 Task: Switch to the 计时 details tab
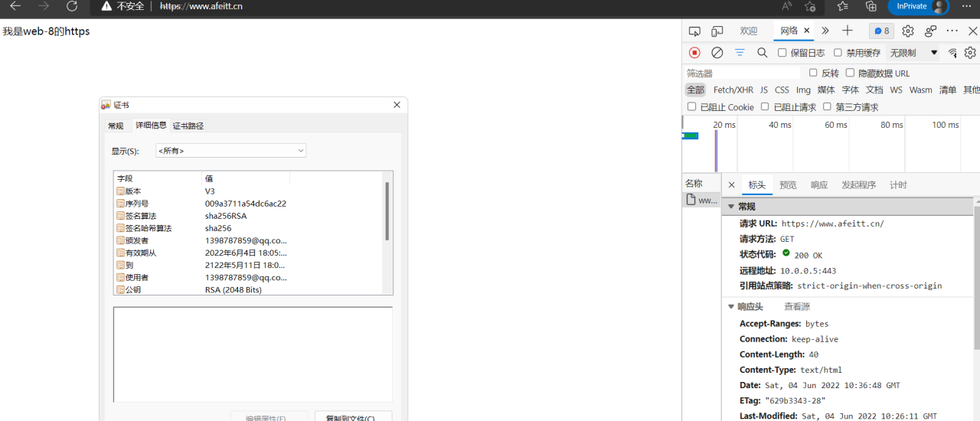898,185
